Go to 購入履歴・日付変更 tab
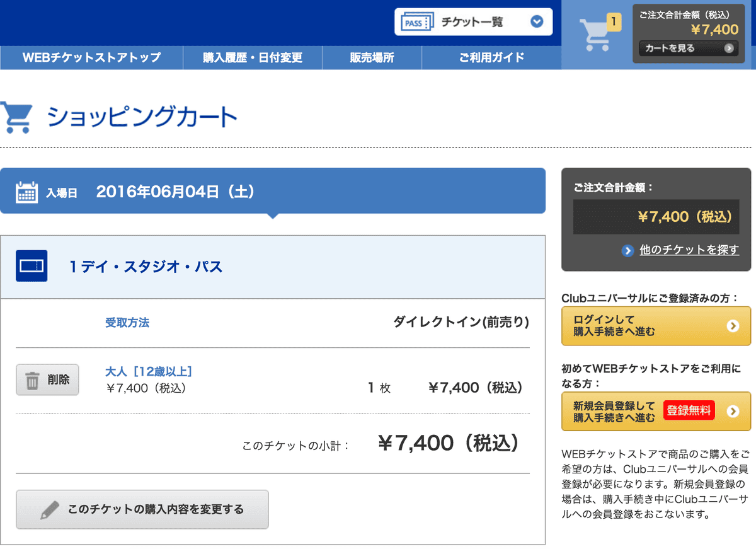Image resolution: width=756 pixels, height=549 pixels. 253,57
